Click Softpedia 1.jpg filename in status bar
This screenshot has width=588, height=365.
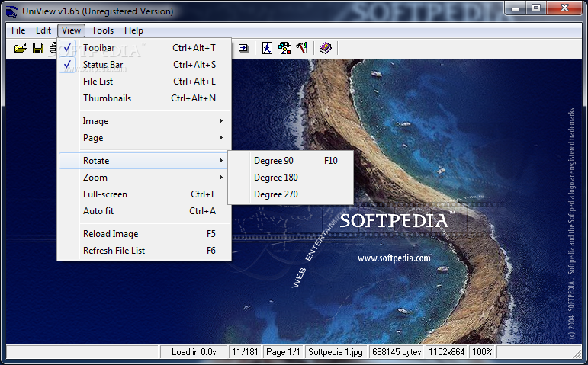click(336, 352)
